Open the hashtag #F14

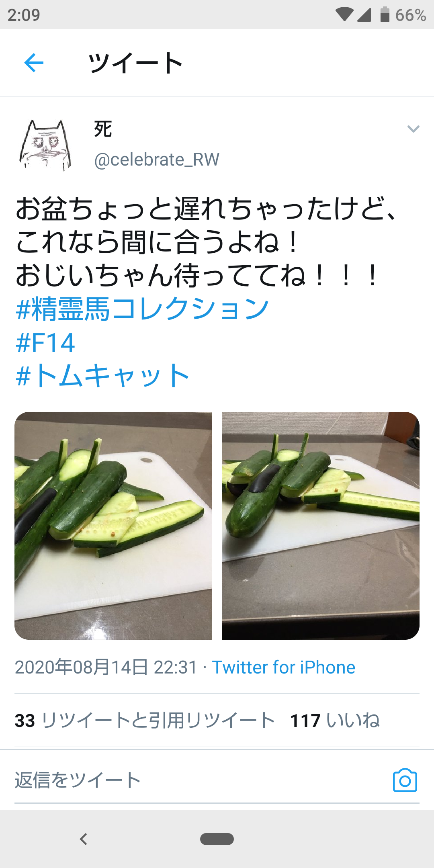[x=45, y=343]
